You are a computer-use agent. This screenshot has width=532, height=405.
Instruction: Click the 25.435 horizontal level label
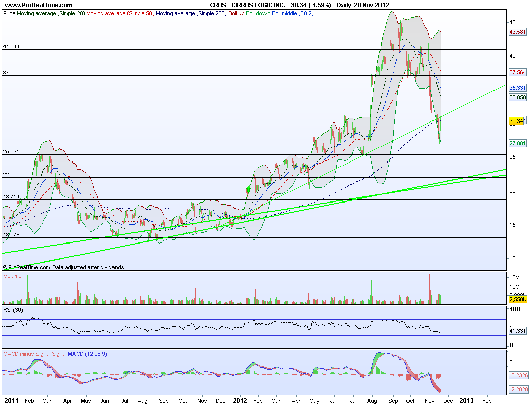tap(11, 151)
